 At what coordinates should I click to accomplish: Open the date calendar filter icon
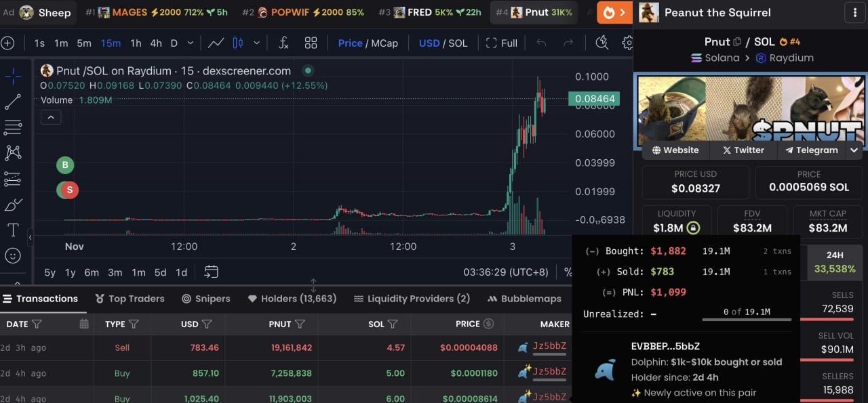pyautogui.click(x=84, y=324)
